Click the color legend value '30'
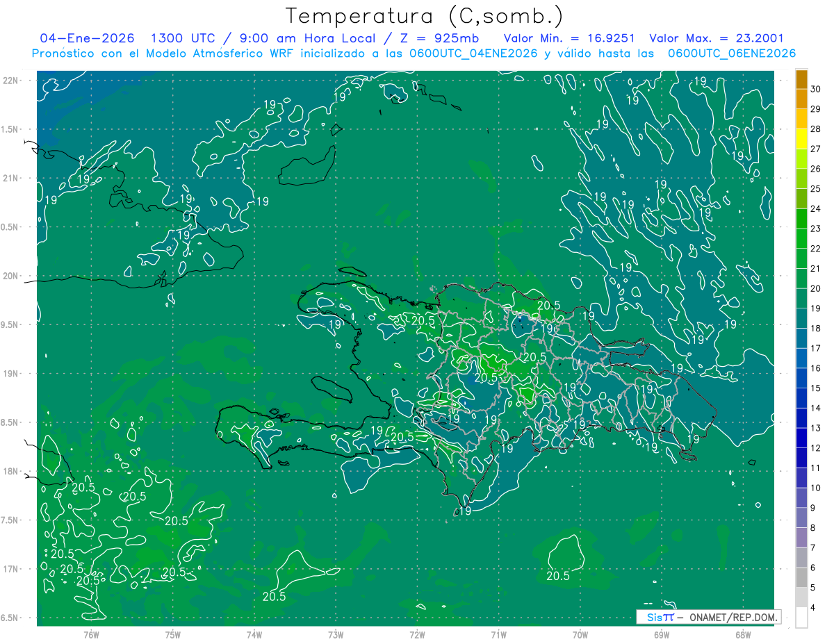This screenshot has width=834, height=644. pyautogui.click(x=816, y=89)
